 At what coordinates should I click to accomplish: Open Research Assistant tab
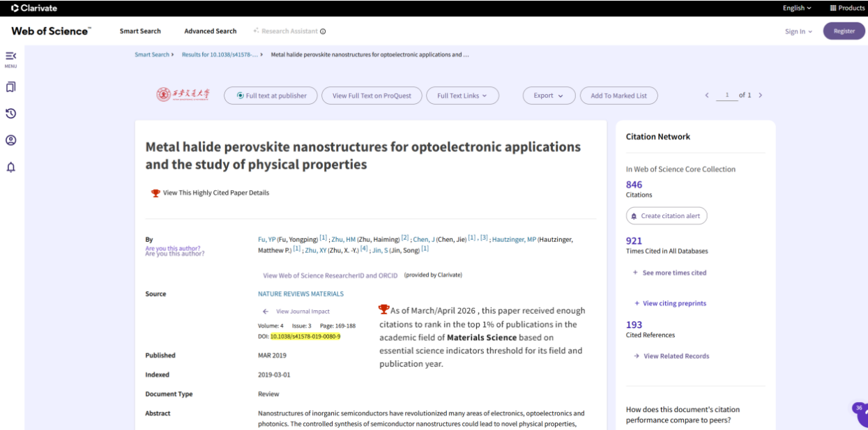click(x=285, y=31)
